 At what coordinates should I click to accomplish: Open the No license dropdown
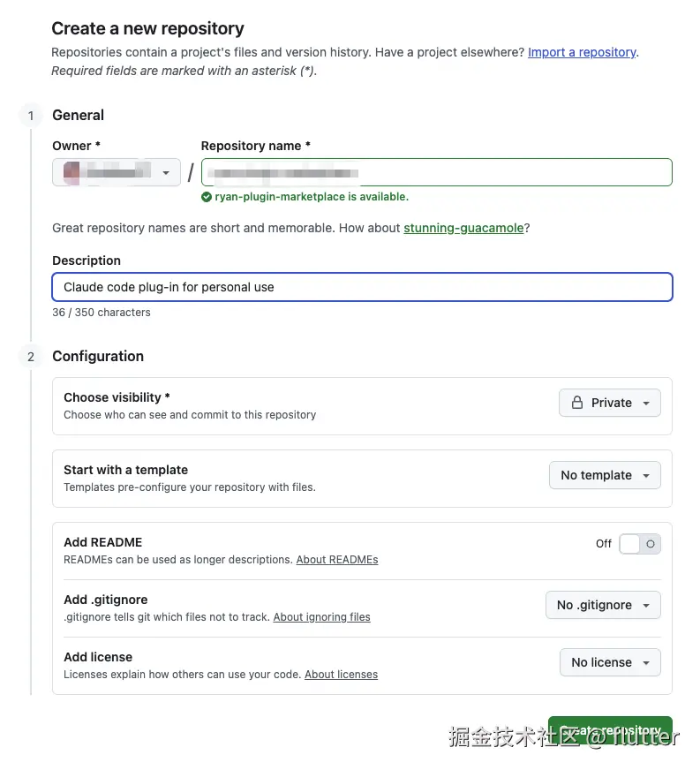(x=610, y=662)
